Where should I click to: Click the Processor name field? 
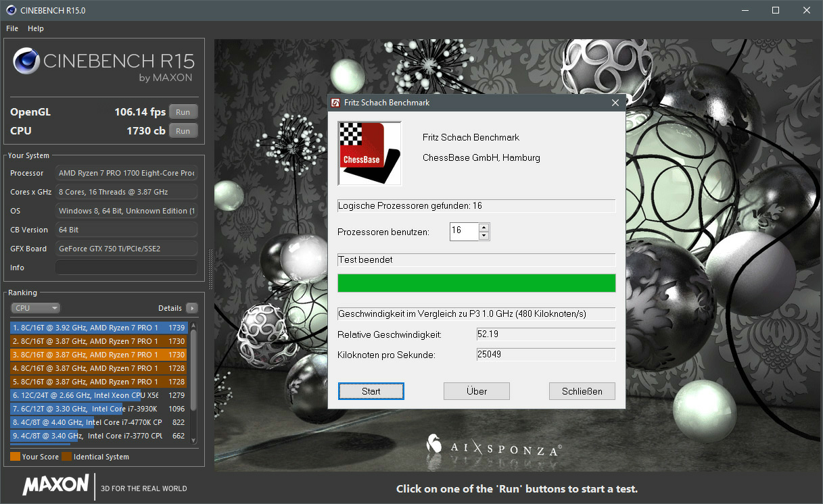click(126, 173)
